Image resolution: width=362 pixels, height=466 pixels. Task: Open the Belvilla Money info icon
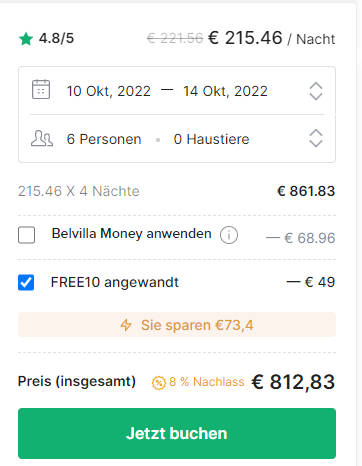(229, 235)
